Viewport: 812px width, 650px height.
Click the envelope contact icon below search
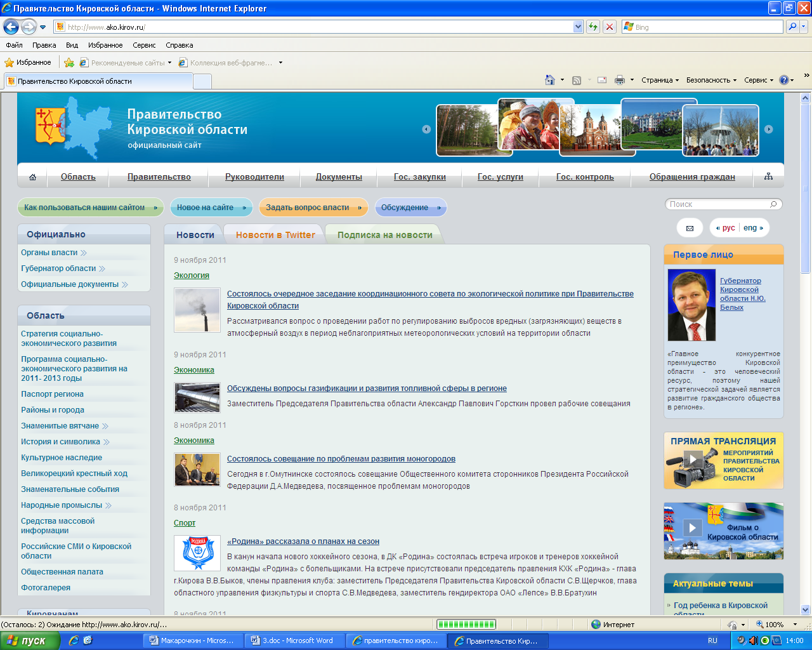click(690, 228)
